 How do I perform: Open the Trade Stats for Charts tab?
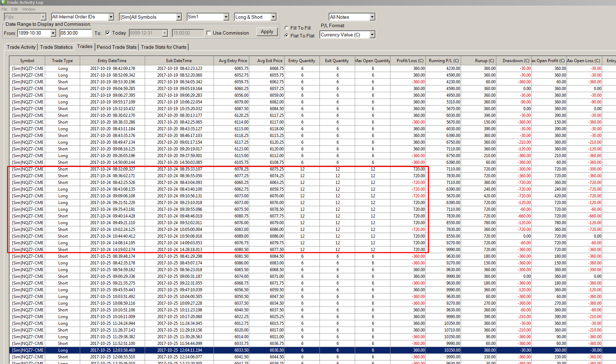163,47
